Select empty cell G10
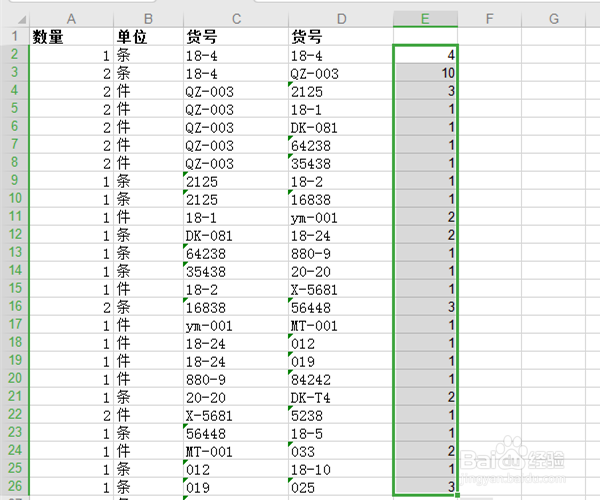The width and height of the screenshot is (600, 500). click(x=553, y=199)
